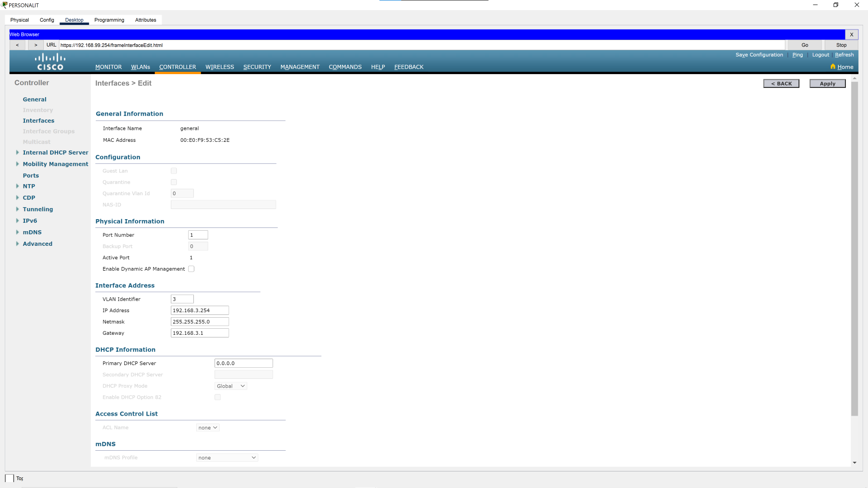The image size is (868, 488).
Task: Click the browser back arrow
Action: pos(17,45)
